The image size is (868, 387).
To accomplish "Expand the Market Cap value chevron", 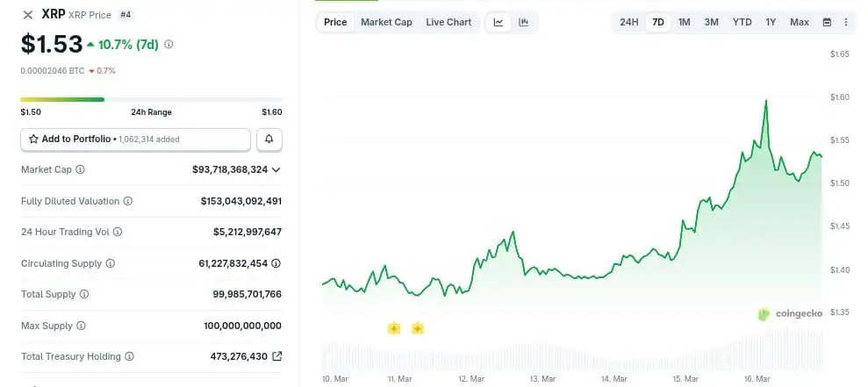I will [276, 169].
